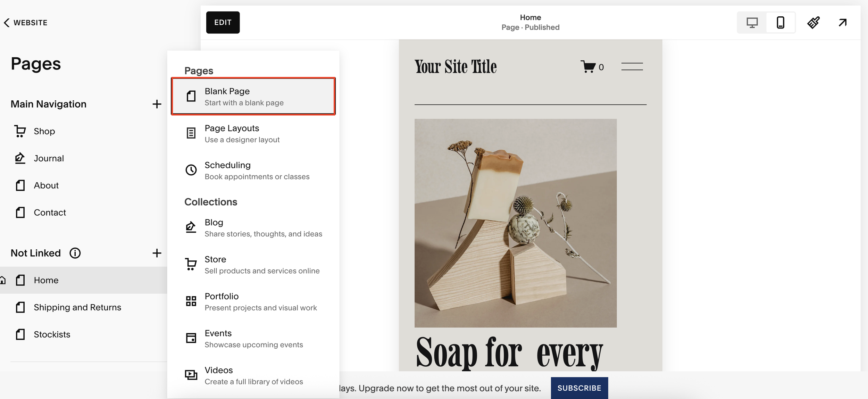The height and width of the screenshot is (399, 868).
Task: Select Blank Page option
Action: [x=253, y=96]
